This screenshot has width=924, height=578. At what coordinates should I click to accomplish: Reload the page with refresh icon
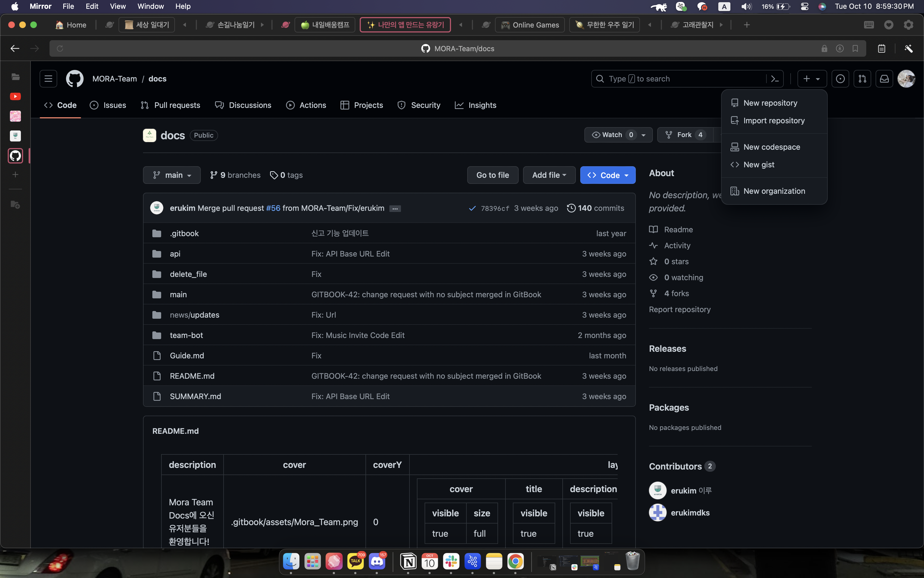pos(60,48)
